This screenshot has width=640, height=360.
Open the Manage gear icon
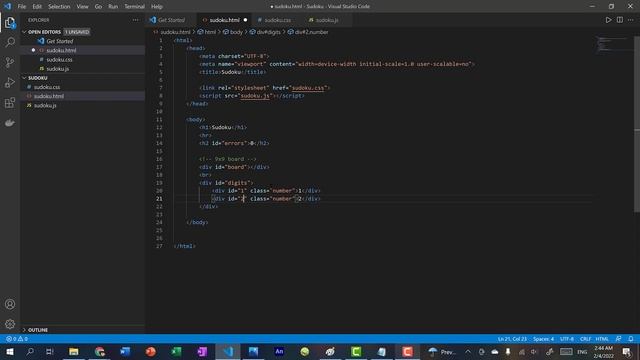(x=10, y=324)
